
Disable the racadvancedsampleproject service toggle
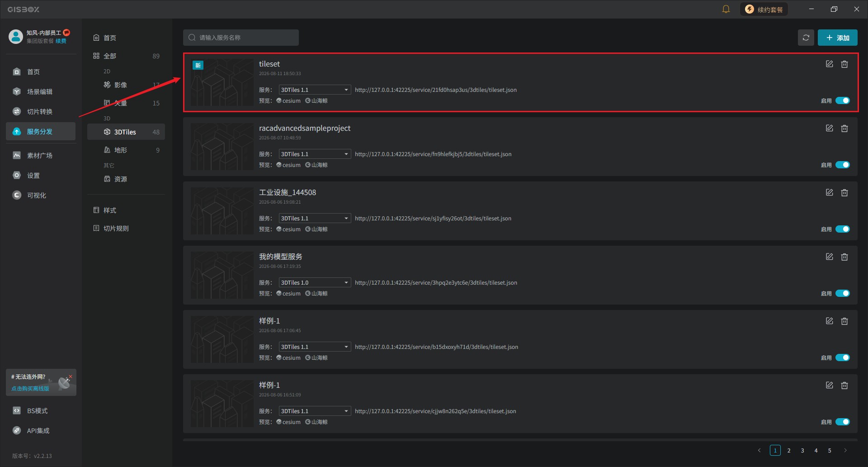pyautogui.click(x=843, y=165)
